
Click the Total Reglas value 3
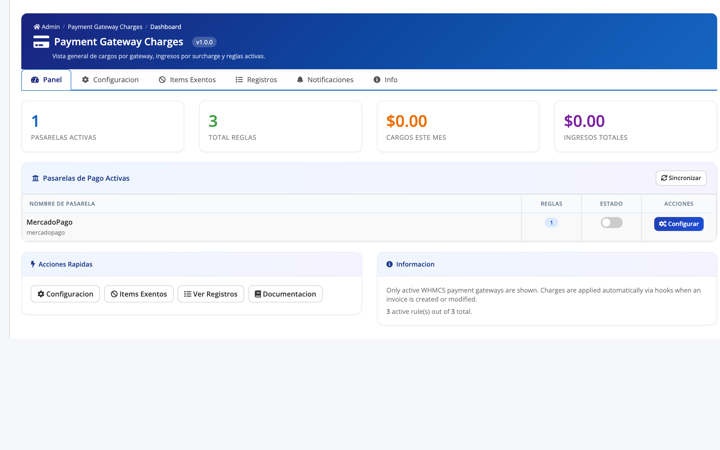point(213,121)
